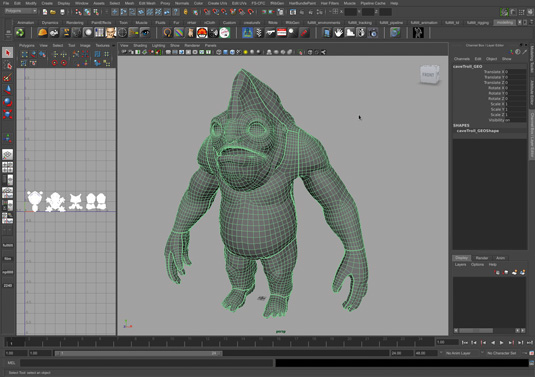Open the UV editor Textures menu
Screen dimensions: 535x377
102,45
